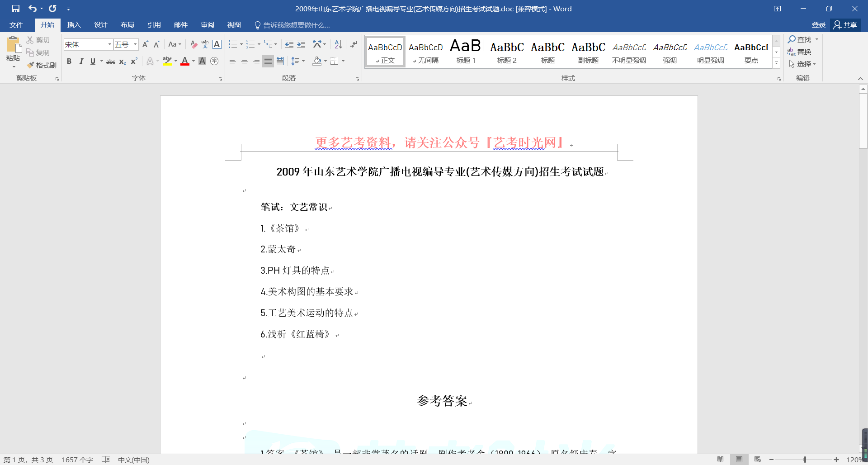Open the font size dropdown 五号
868x465 pixels.
[x=135, y=44]
